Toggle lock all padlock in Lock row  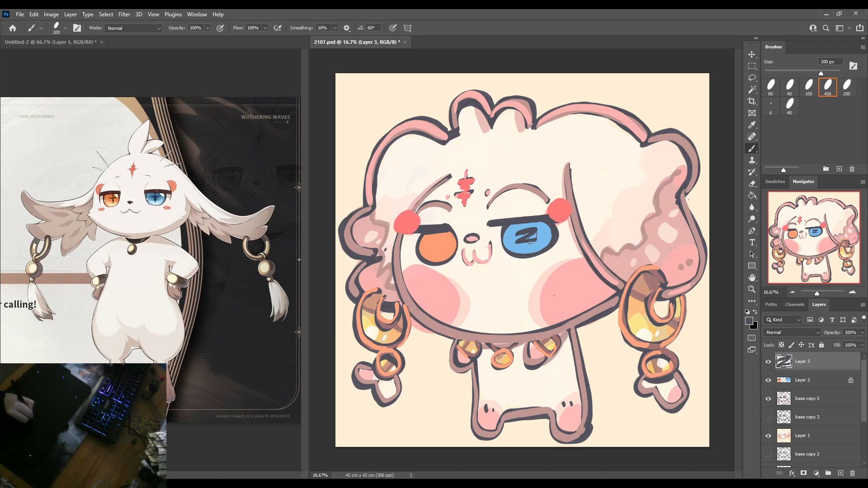pos(821,345)
